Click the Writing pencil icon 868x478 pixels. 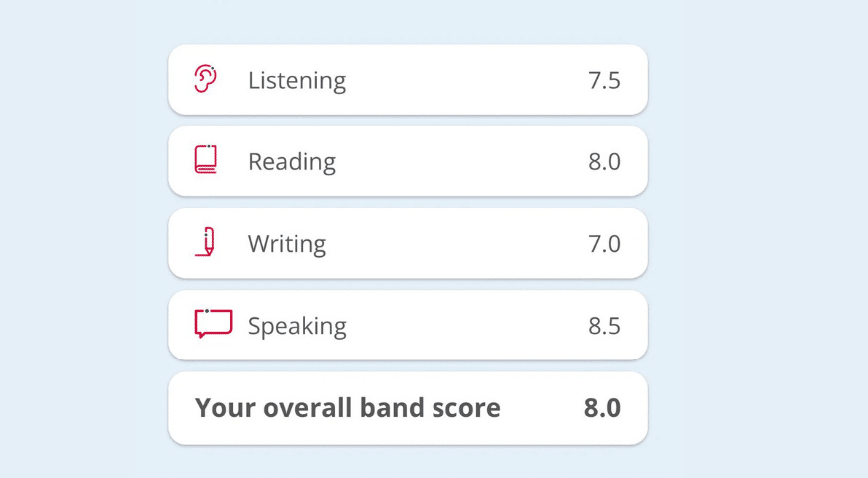206,242
